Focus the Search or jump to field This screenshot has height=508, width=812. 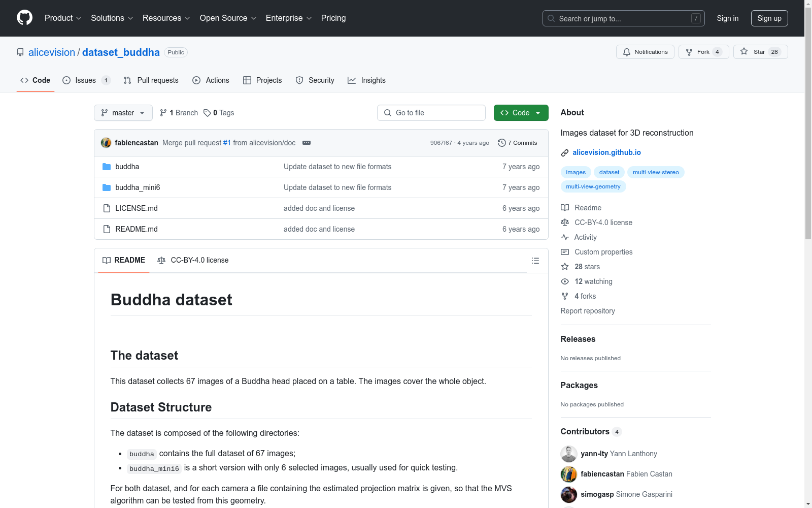pos(624,18)
